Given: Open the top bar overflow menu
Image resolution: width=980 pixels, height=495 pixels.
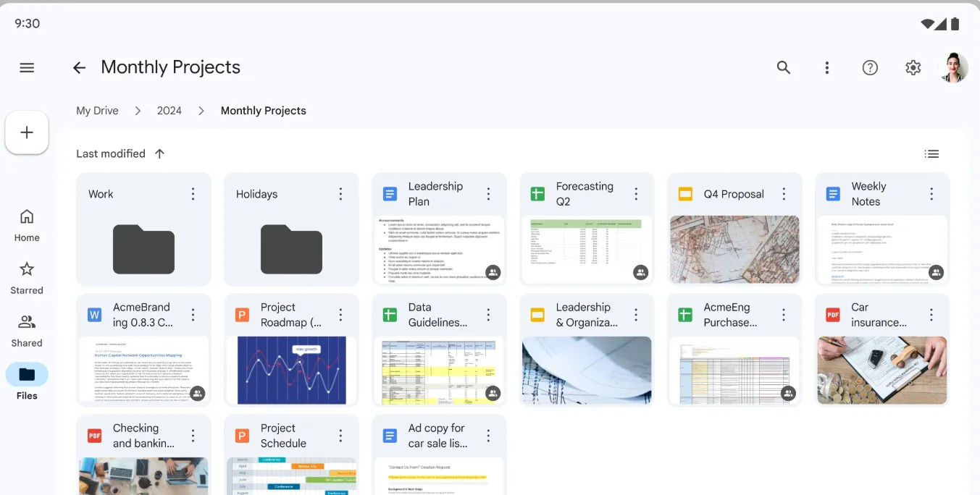Looking at the screenshot, I should point(826,67).
